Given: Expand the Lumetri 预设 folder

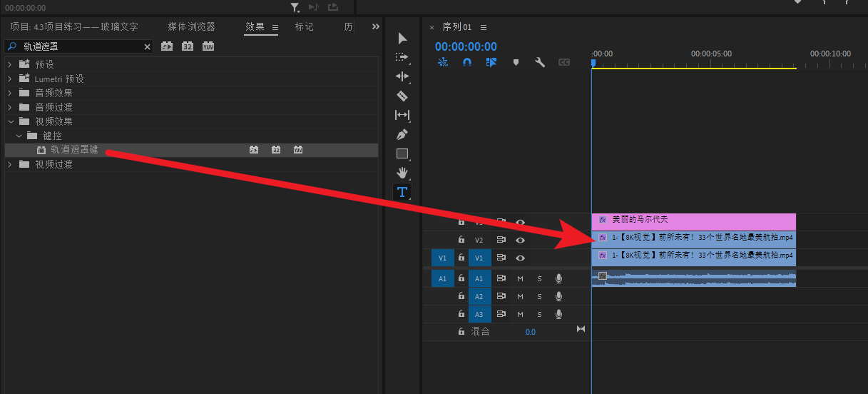Looking at the screenshot, I should click(10, 79).
